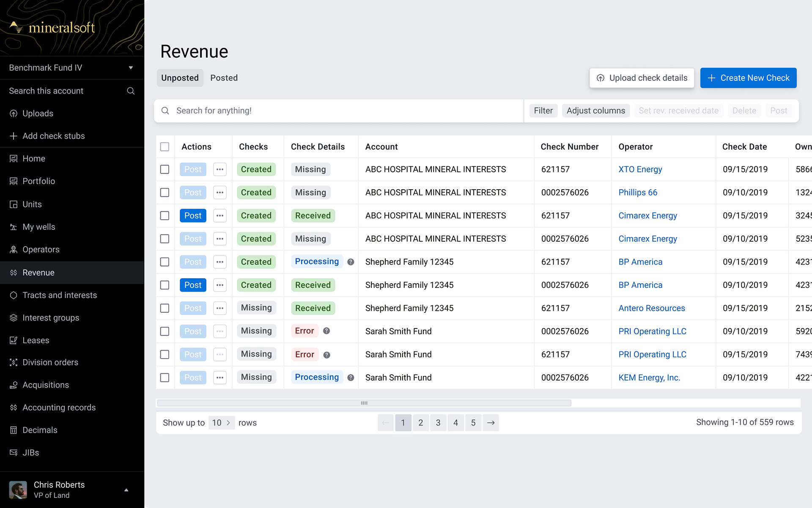Open more actions menu for Phillips 66 row

coord(220,193)
